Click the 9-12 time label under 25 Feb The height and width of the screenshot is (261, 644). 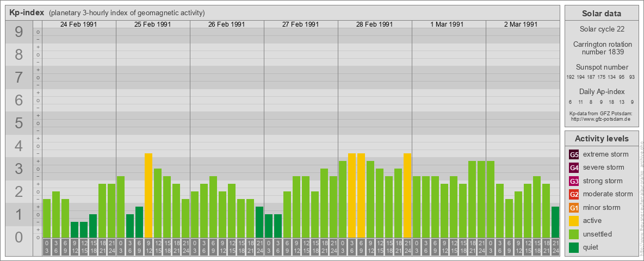(148, 247)
